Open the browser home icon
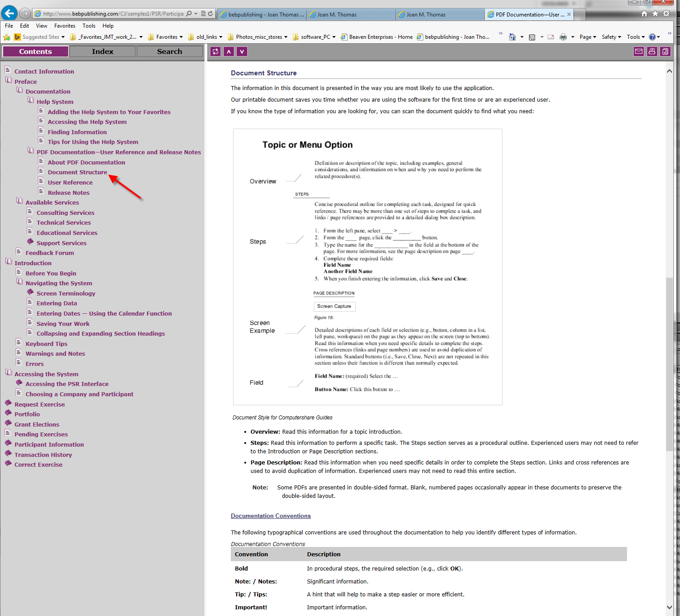This screenshot has height=616, width=680. pyautogui.click(x=644, y=14)
